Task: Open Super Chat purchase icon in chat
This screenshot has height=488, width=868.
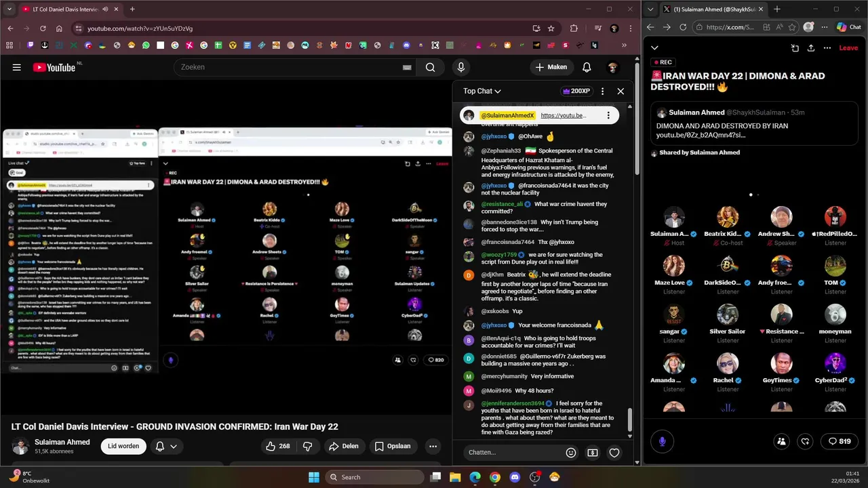Action: coord(593,452)
